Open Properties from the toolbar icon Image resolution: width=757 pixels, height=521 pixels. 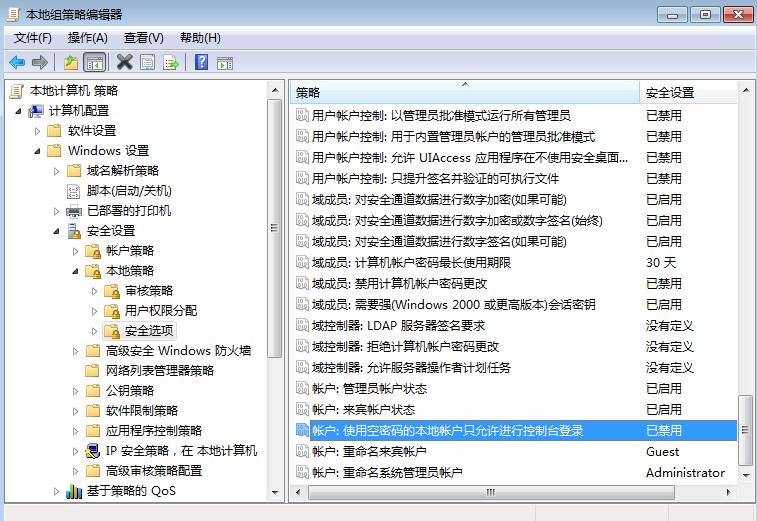148,62
